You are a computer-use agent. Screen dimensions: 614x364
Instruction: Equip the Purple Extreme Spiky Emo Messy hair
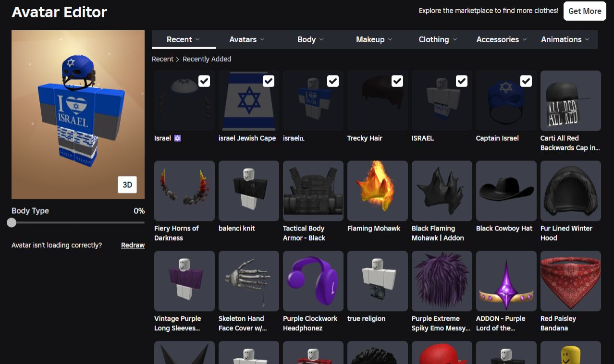[442, 281]
